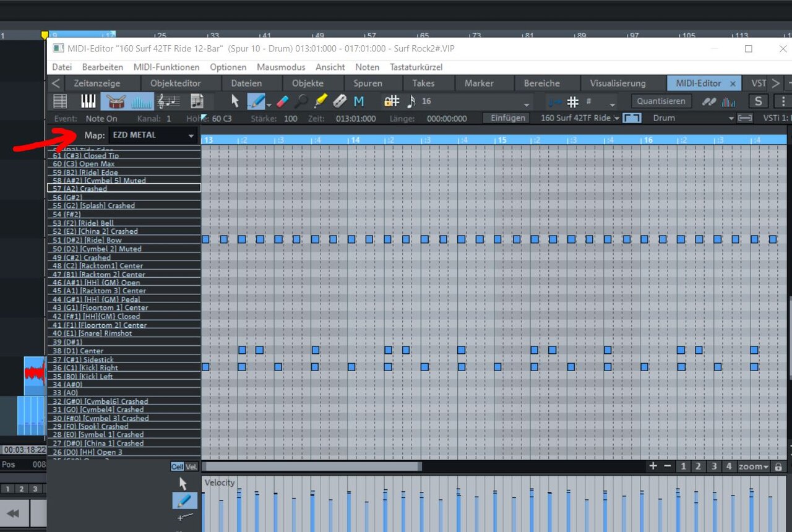Image resolution: width=792 pixels, height=532 pixels.
Task: Select the line draw tool in velocity lane
Action: point(185,517)
